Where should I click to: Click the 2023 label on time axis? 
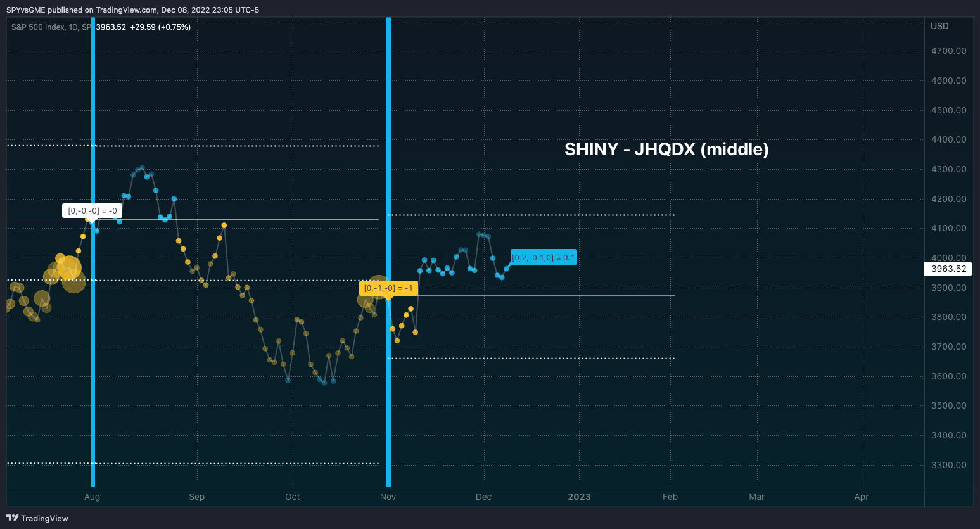[580, 497]
